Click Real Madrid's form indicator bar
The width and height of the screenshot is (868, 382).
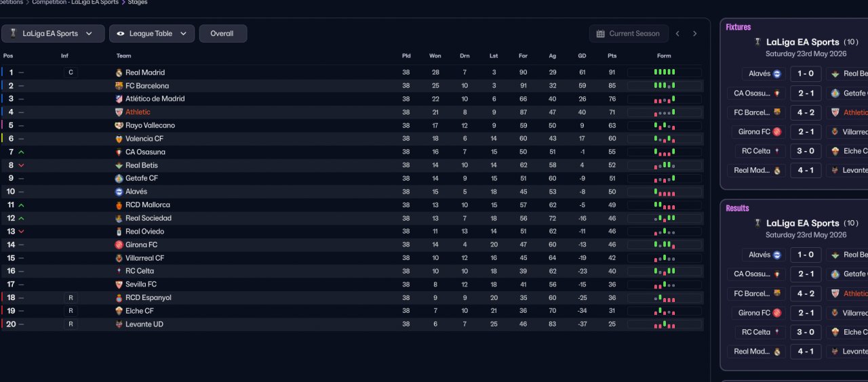point(665,72)
